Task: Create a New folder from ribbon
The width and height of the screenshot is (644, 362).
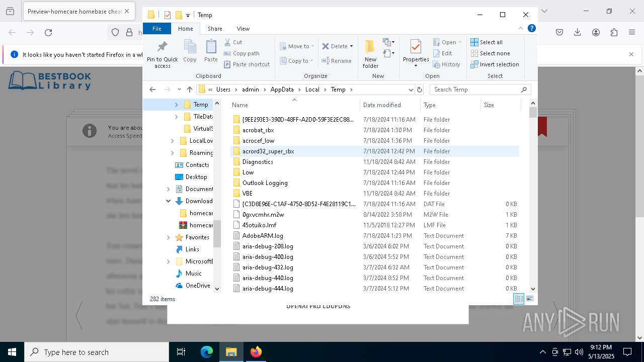Action: 370,54
